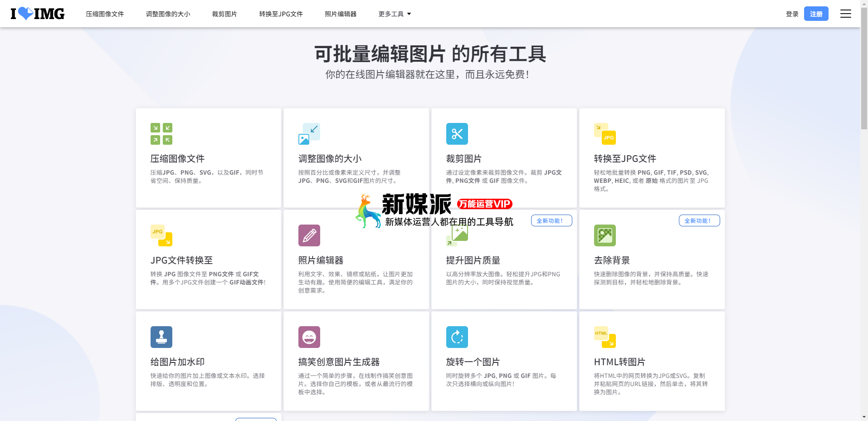This screenshot has height=421, width=868.
Task: Open the 裁剪图片 card title
Action: click(464, 159)
